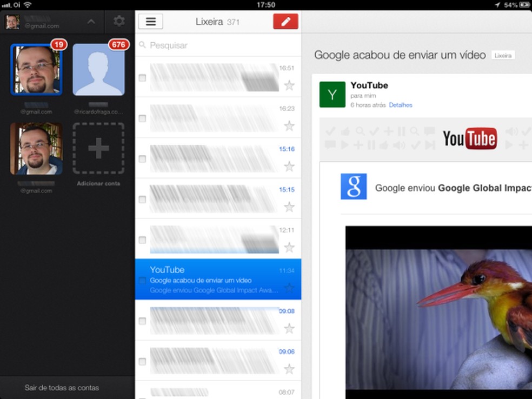Click the blue Google g icon

[x=354, y=187]
